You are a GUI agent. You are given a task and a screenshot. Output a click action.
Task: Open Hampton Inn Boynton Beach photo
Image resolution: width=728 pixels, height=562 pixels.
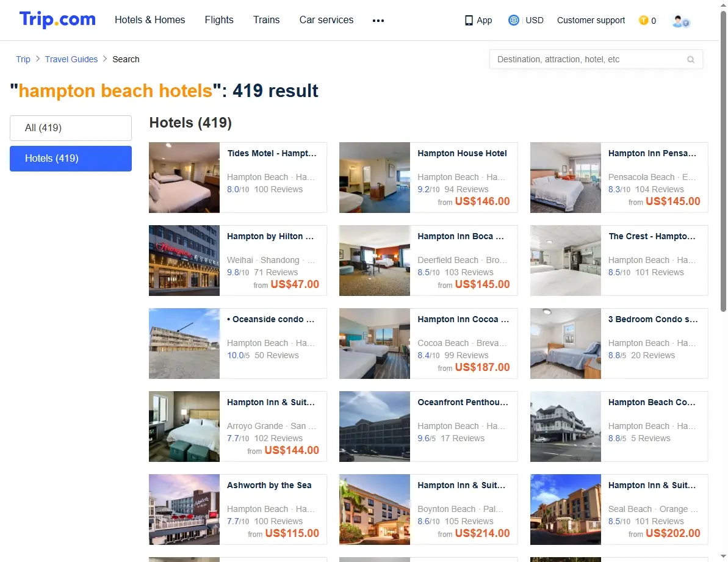click(x=375, y=510)
